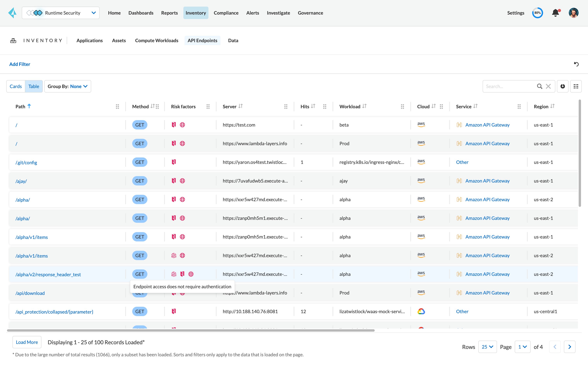This screenshot has width=588, height=367.
Task: Switch to Table view
Action: [34, 86]
